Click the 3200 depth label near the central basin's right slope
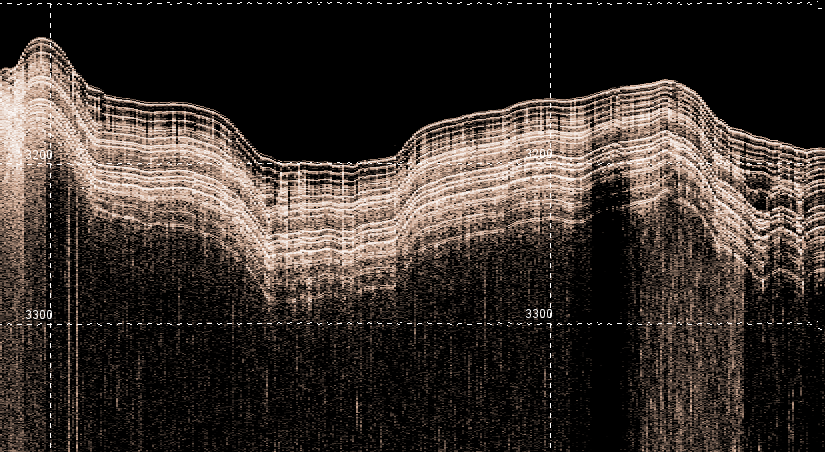The height and width of the screenshot is (452, 825). [x=539, y=154]
